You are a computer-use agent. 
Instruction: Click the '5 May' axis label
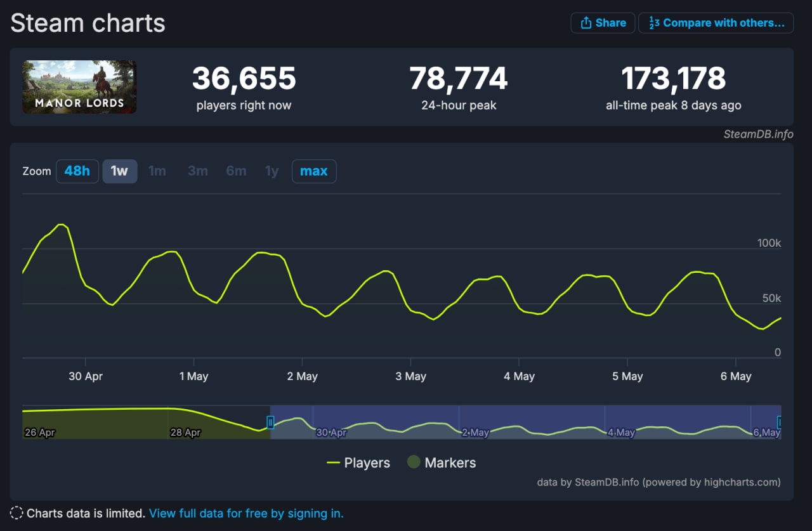[x=628, y=376]
